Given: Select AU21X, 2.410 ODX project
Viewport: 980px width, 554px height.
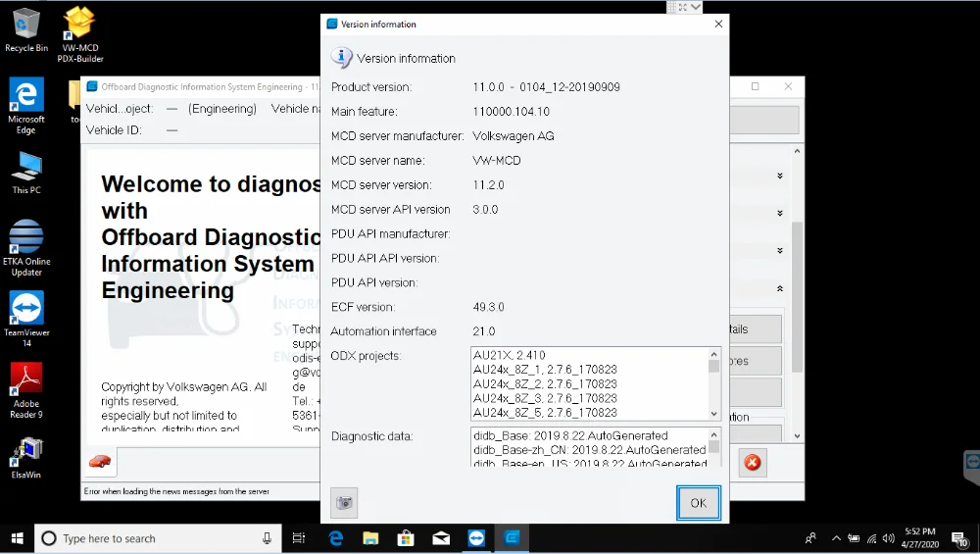Looking at the screenshot, I should pyautogui.click(x=510, y=355).
